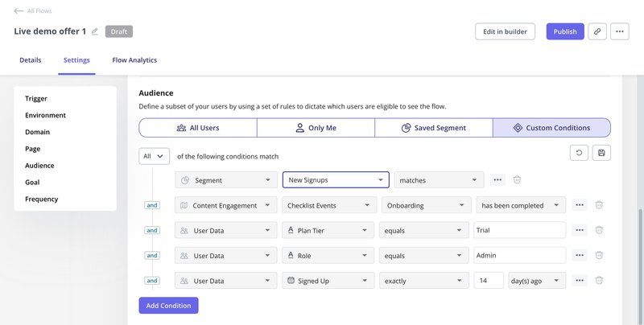
Task: Delete the Plan Tier condition with trash icon
Action: (x=599, y=230)
